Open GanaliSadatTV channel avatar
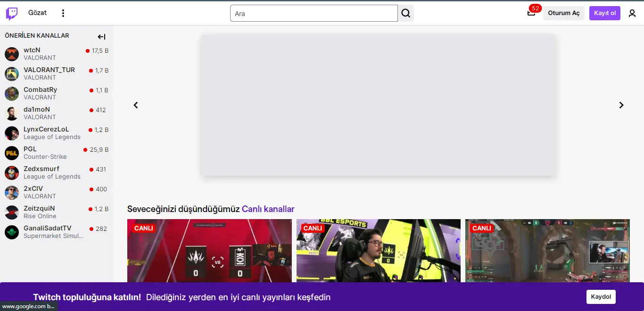Viewport: 644px width, 311px height. coord(12,232)
